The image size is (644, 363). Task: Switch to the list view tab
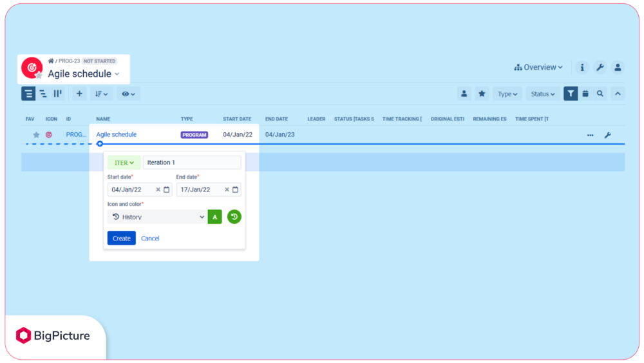pos(28,93)
